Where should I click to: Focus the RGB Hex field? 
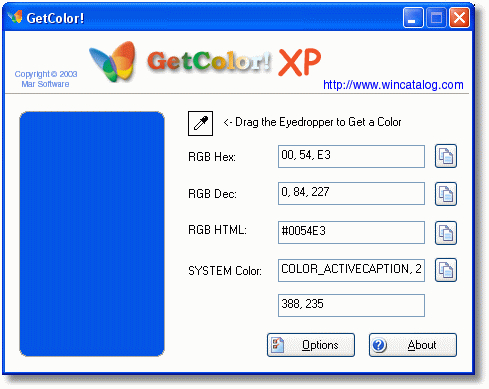[351, 156]
